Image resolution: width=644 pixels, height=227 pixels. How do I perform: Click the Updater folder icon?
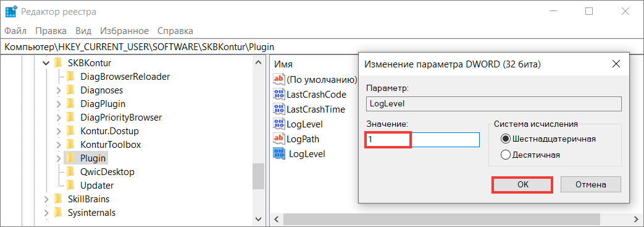click(x=71, y=185)
